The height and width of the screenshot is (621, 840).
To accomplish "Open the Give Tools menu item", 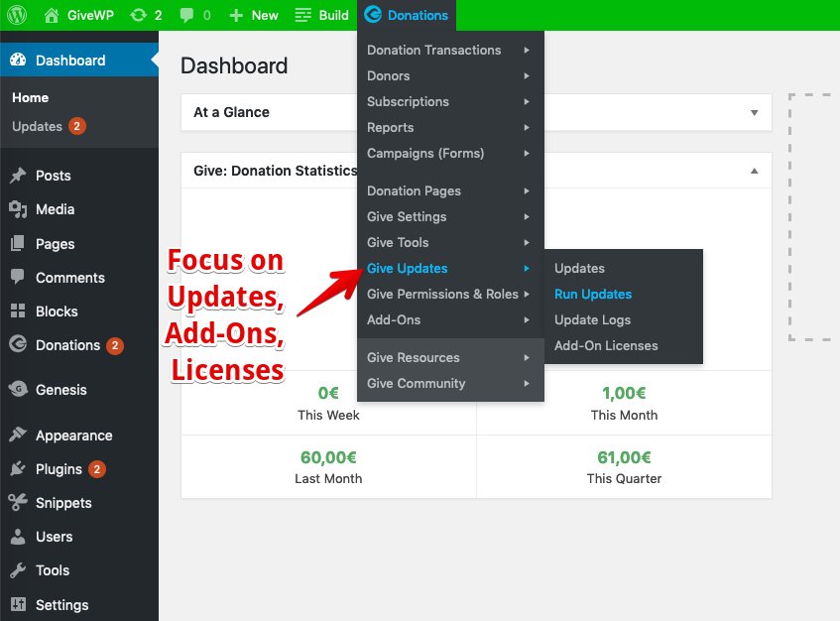I will tap(450, 242).
